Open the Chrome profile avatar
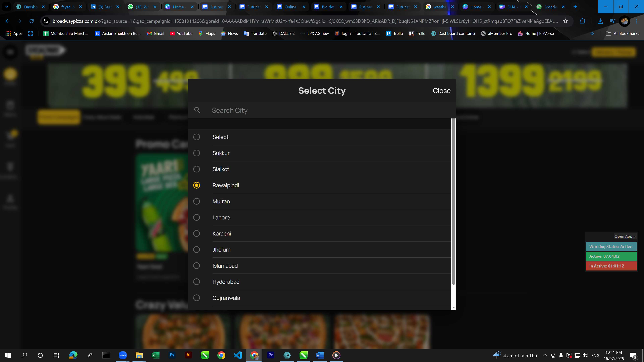This screenshot has height=362, width=644. [624, 21]
